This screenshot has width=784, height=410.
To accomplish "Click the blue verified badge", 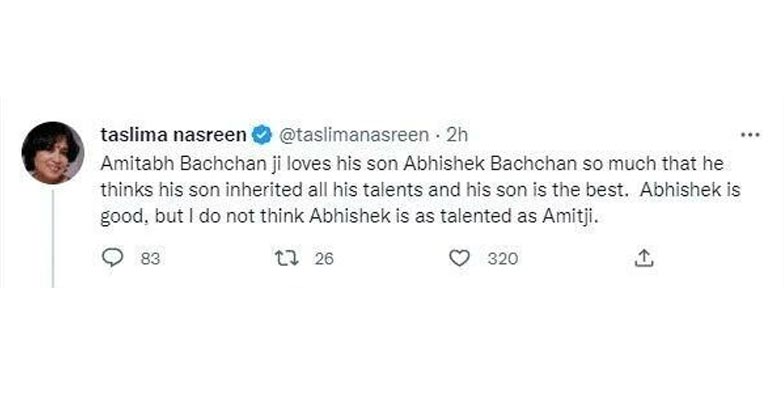I will pyautogui.click(x=259, y=132).
